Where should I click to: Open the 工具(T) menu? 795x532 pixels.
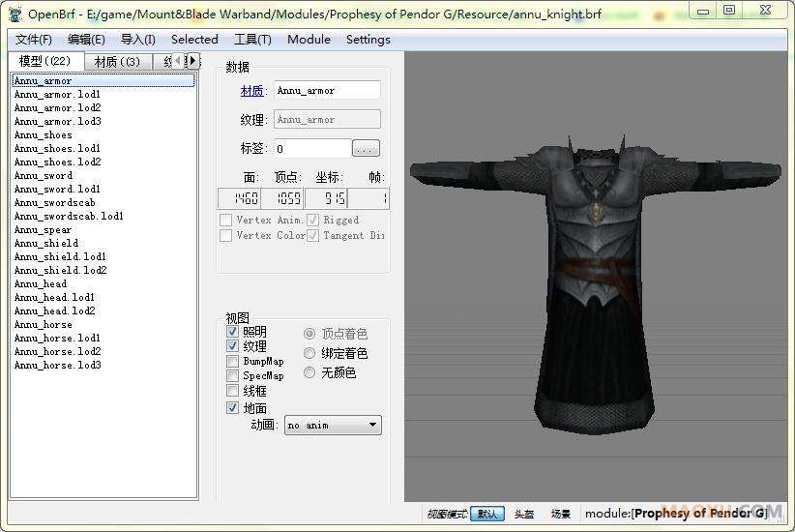pos(252,40)
